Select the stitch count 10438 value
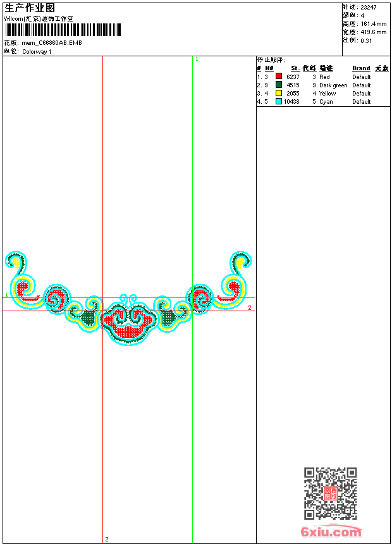 pos(291,102)
